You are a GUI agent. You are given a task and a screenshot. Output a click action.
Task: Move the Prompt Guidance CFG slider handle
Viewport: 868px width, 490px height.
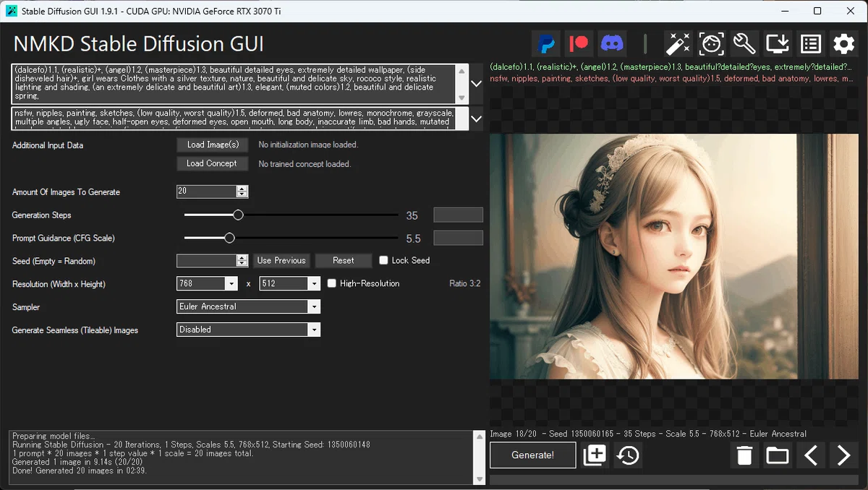(x=229, y=238)
